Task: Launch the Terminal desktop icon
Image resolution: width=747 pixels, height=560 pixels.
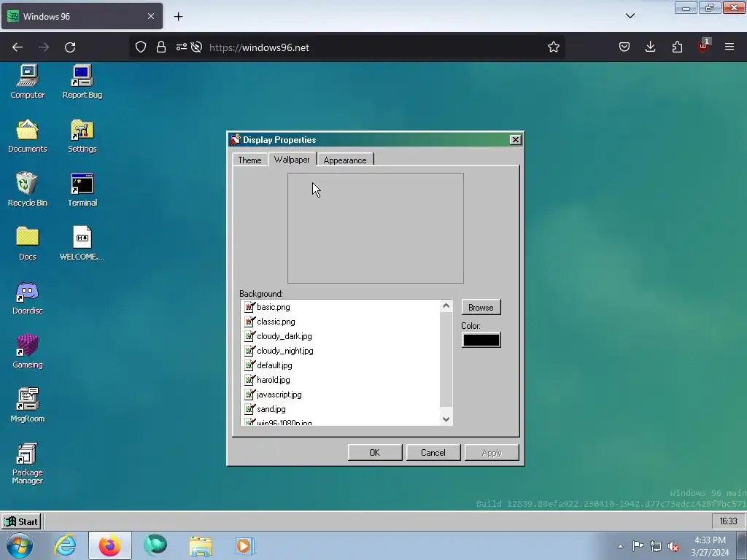Action: (x=82, y=190)
